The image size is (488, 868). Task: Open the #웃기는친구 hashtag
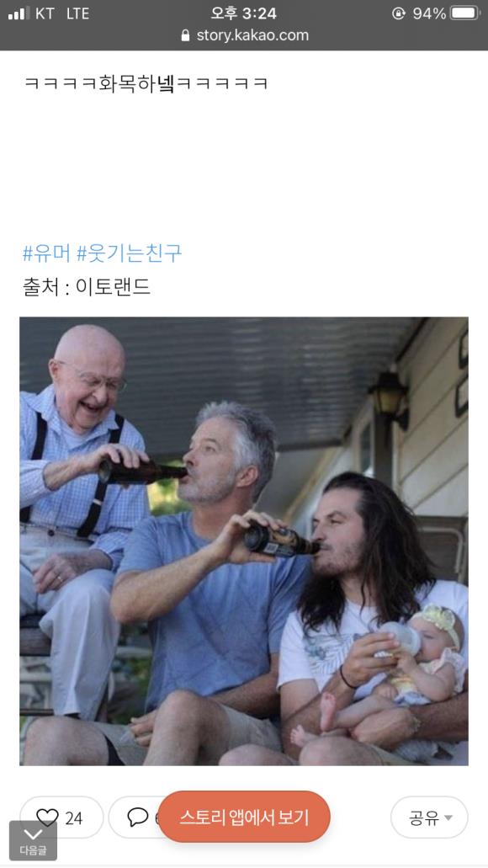tap(129, 253)
